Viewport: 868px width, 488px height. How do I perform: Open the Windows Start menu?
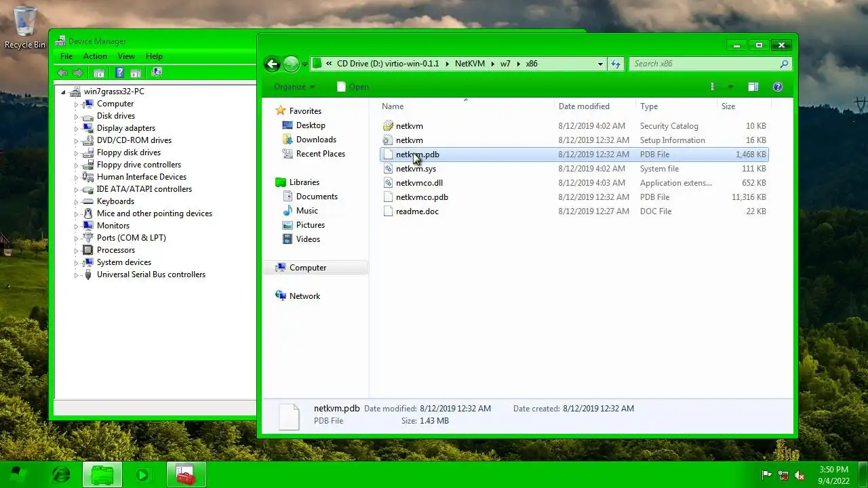[18, 474]
